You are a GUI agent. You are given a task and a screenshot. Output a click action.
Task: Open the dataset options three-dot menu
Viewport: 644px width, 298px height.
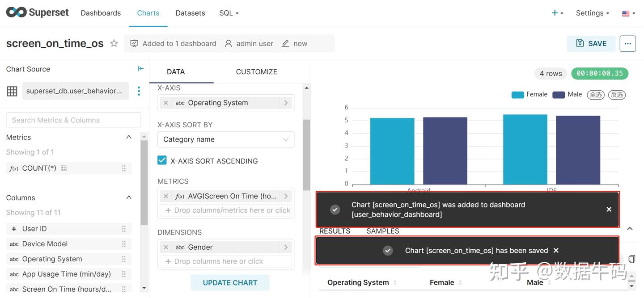pyautogui.click(x=139, y=91)
